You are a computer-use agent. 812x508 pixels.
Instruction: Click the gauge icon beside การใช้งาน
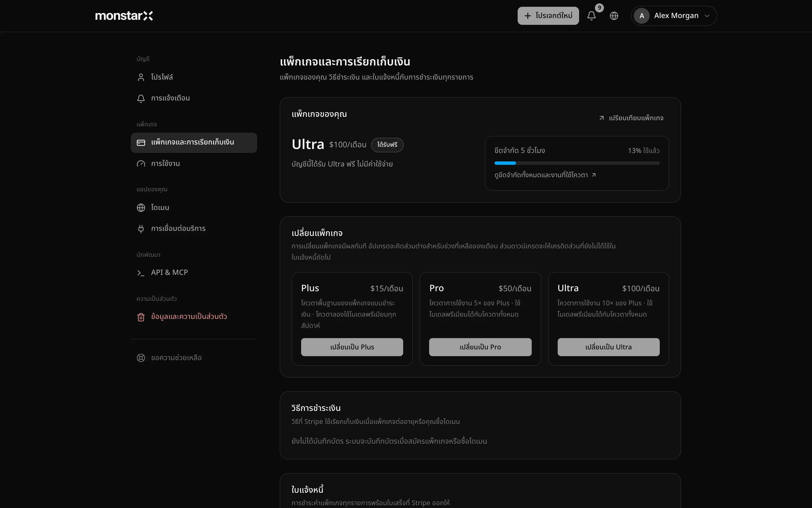pyautogui.click(x=141, y=164)
